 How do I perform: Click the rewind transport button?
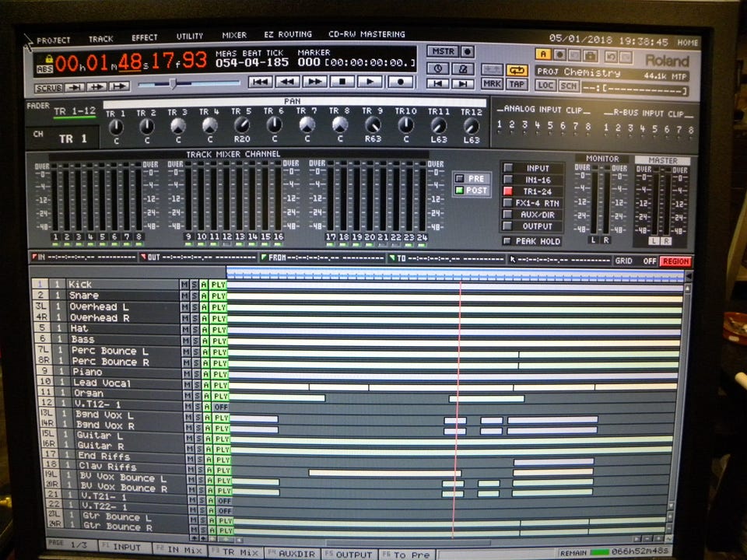click(287, 82)
